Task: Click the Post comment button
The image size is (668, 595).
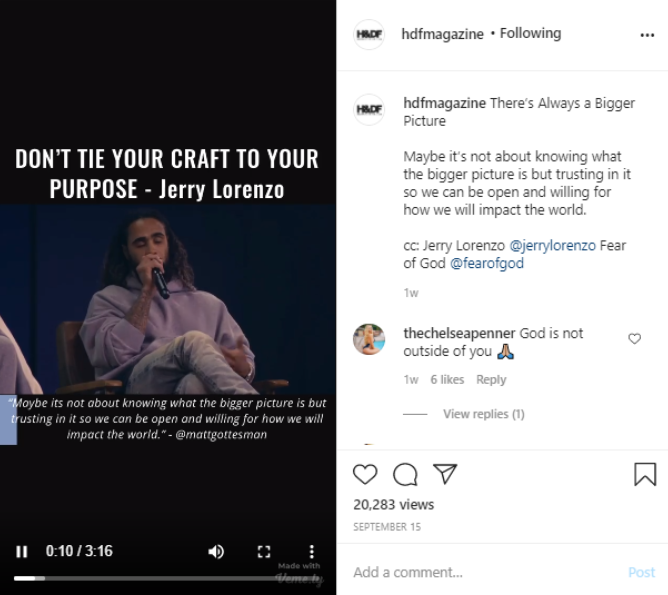Action: pyautogui.click(x=641, y=573)
